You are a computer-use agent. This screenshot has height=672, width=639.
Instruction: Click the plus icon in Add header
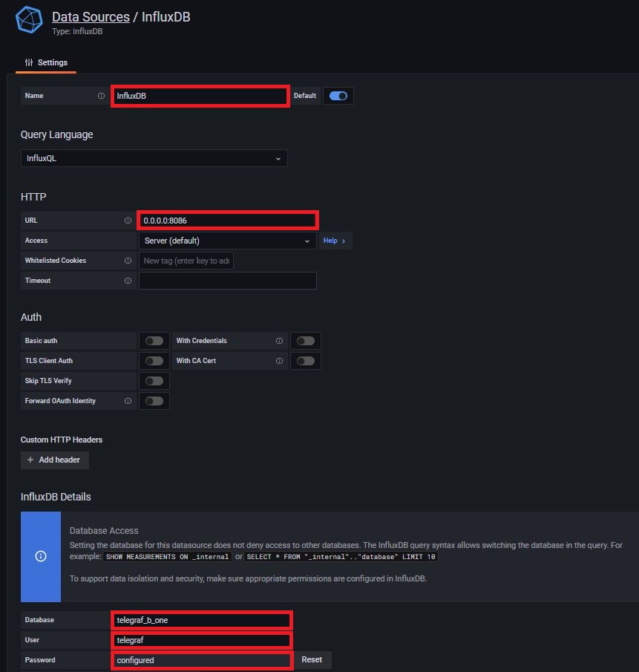click(x=30, y=460)
